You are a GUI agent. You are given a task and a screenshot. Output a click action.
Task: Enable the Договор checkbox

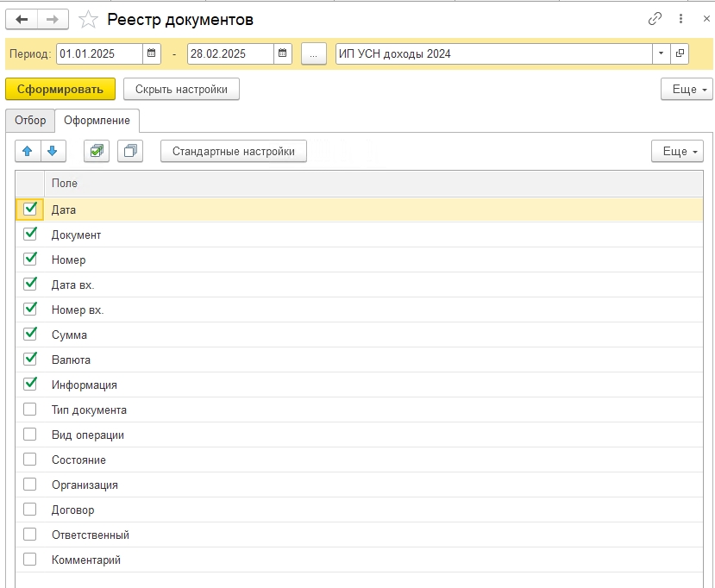pyautogui.click(x=30, y=510)
